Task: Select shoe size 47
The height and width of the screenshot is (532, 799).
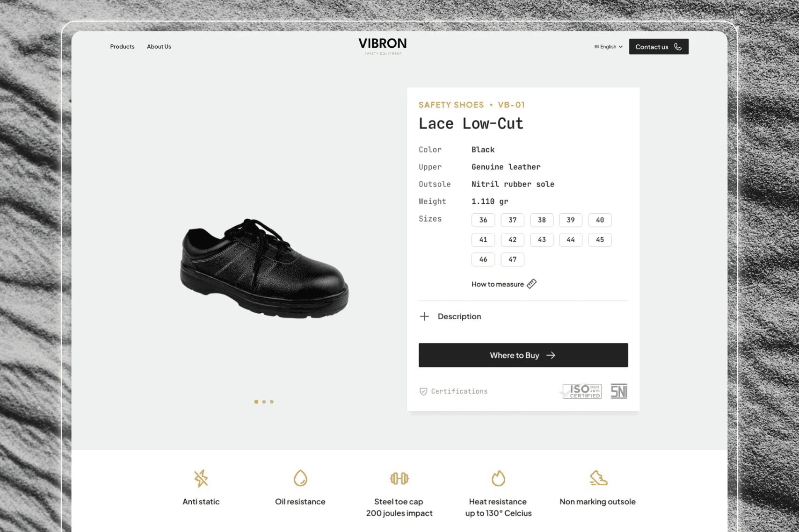Action: (513, 259)
